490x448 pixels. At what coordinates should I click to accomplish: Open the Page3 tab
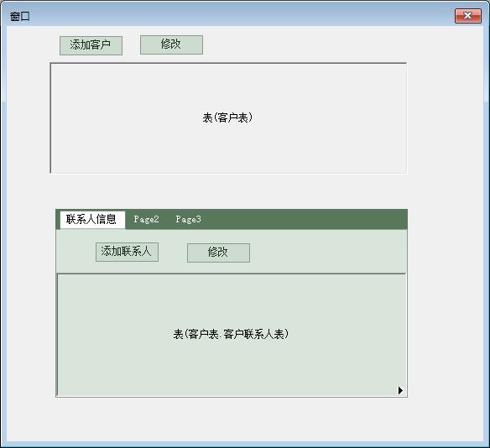188,220
